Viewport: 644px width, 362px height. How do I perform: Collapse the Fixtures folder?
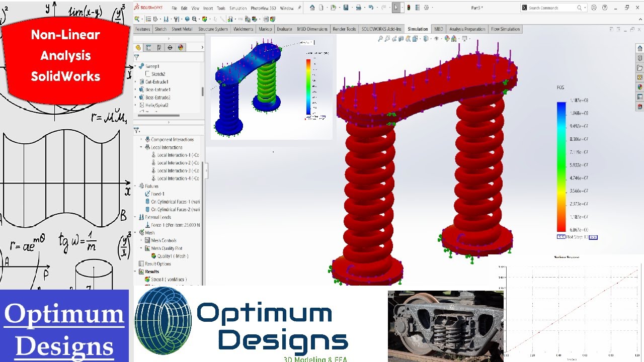click(x=136, y=186)
